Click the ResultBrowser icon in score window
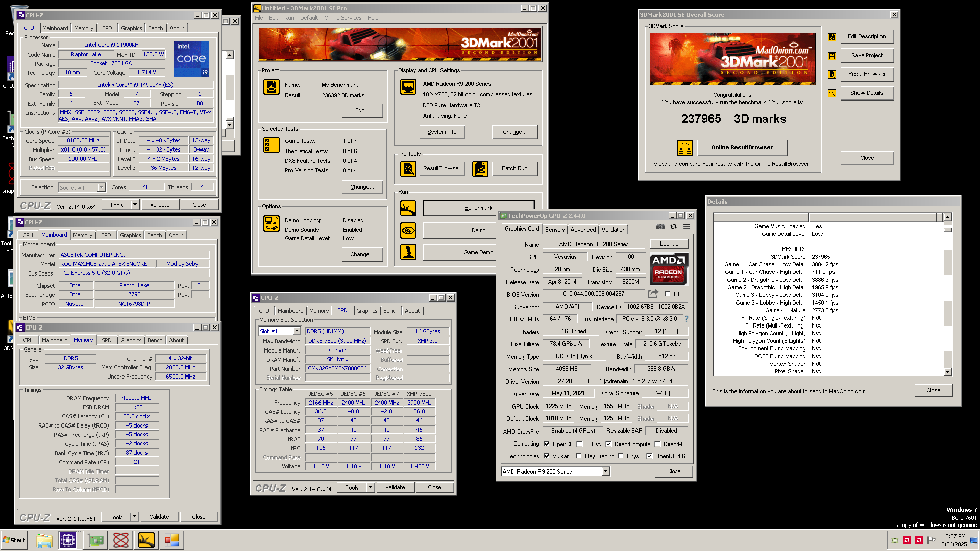Screen dimensions: 980x551 (x=832, y=74)
